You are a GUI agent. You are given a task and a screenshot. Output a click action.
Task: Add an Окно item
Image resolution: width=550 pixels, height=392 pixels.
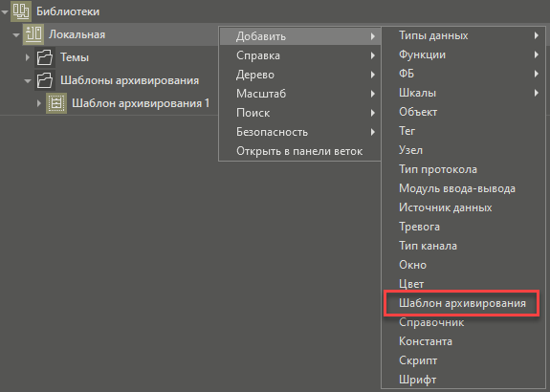(x=463, y=265)
